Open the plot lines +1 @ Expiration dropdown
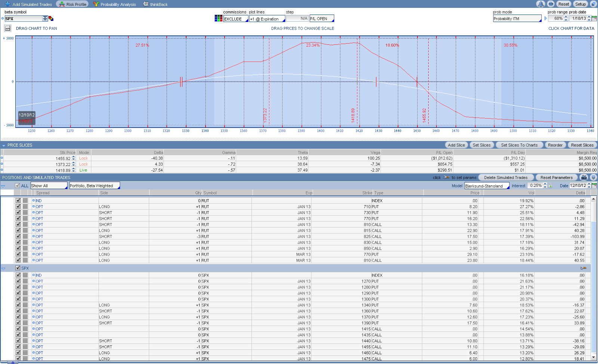The image size is (598, 364). 267,19
